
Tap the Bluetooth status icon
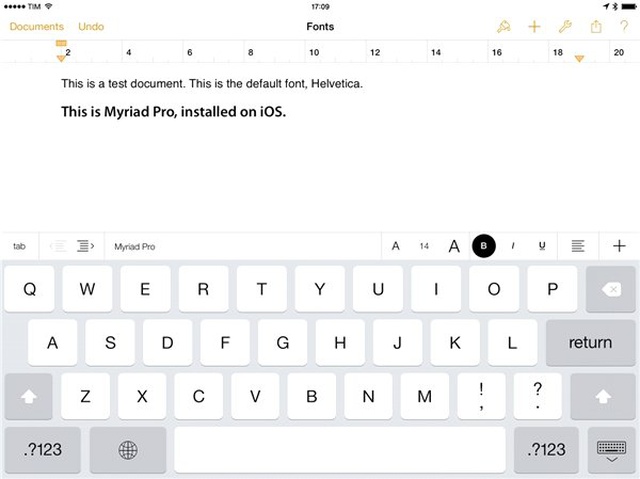(615, 7)
